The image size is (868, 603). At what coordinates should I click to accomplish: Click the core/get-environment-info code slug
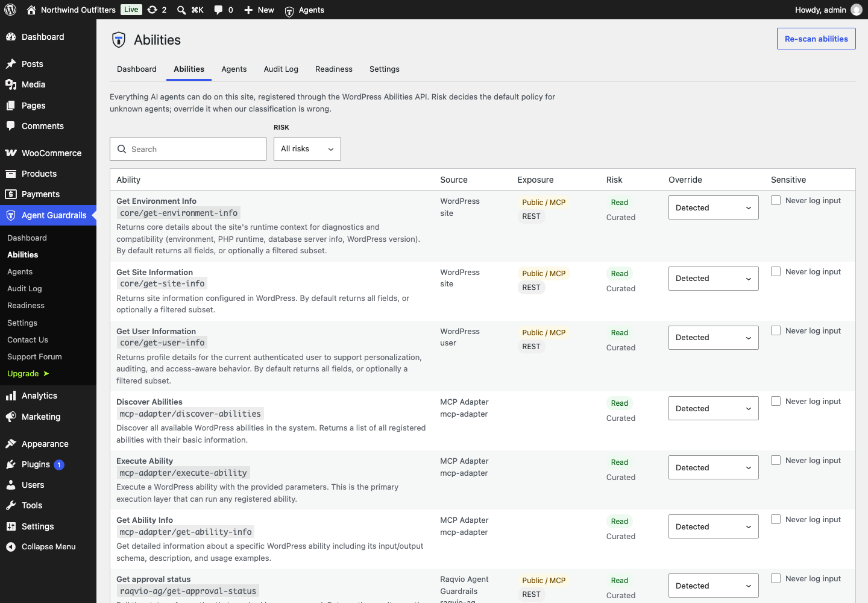[178, 213]
